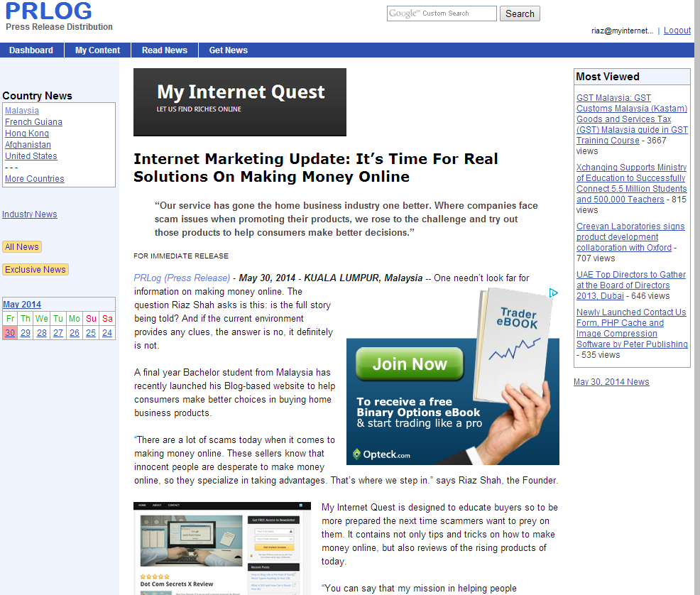Open the My Content tab
This screenshot has width=700, height=595.
tap(98, 50)
